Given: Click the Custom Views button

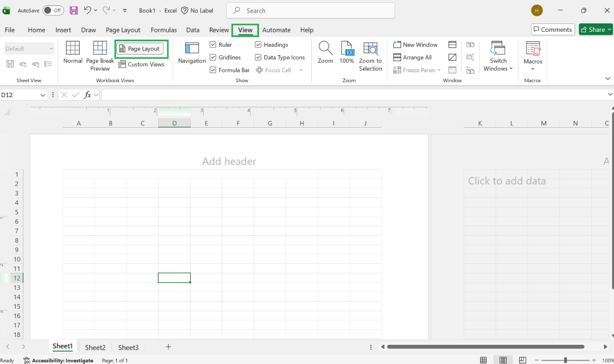Looking at the screenshot, I should point(142,64).
